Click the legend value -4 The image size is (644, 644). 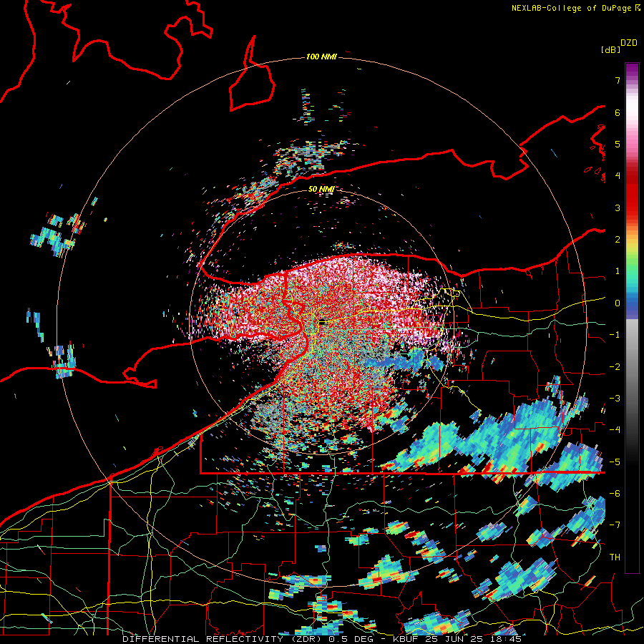pos(615,430)
